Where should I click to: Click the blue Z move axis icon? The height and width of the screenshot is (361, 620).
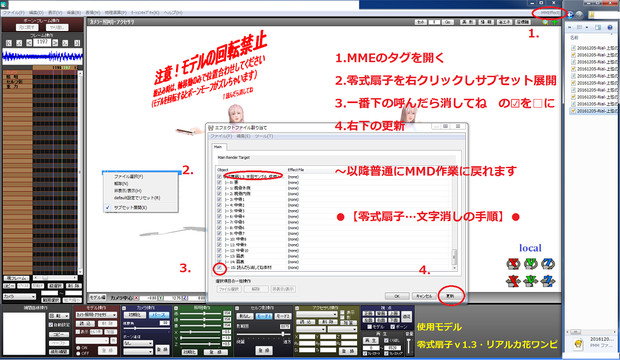[548, 281]
